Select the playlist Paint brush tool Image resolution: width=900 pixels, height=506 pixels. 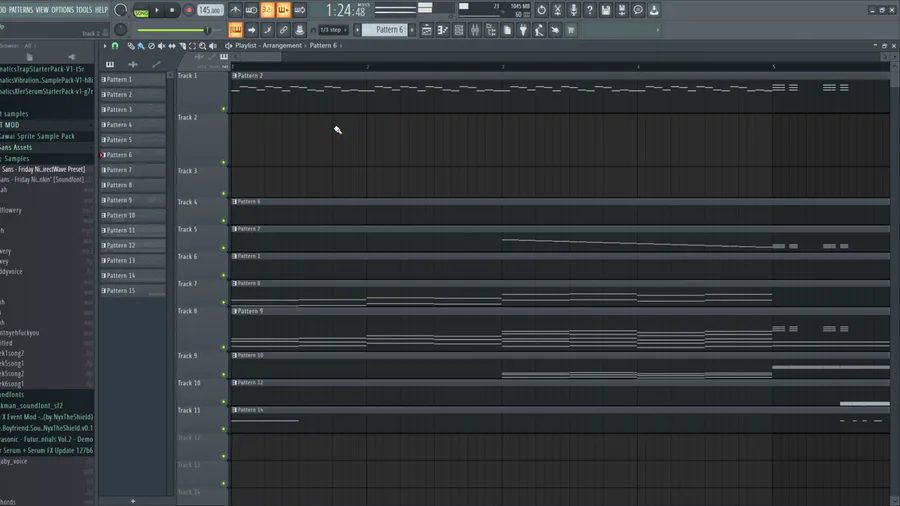[x=141, y=46]
